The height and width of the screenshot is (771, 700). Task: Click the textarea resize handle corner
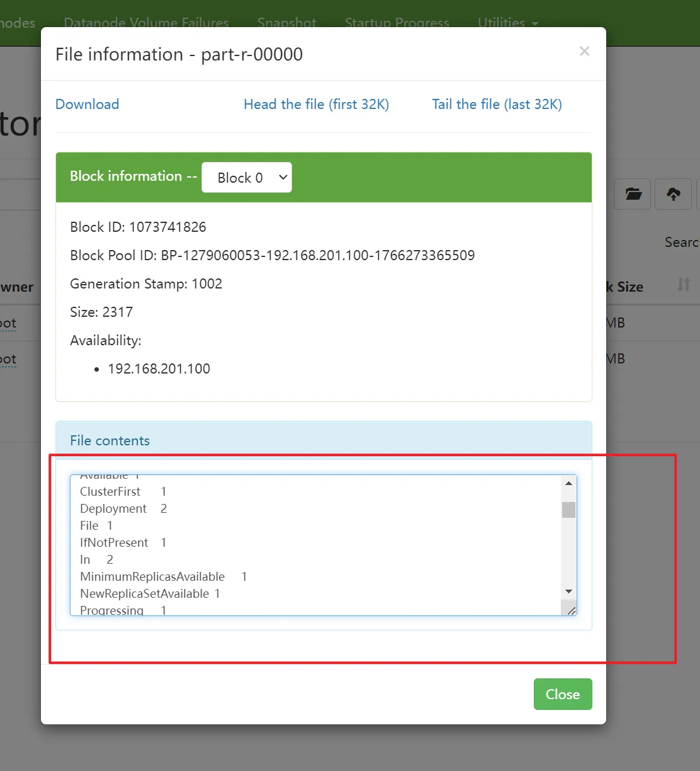(x=571, y=610)
